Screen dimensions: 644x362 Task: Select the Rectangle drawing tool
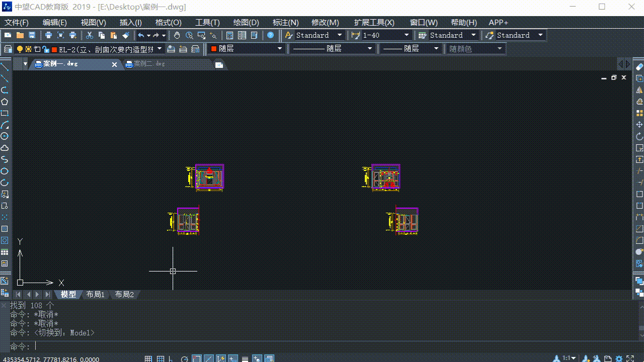coord(5,113)
